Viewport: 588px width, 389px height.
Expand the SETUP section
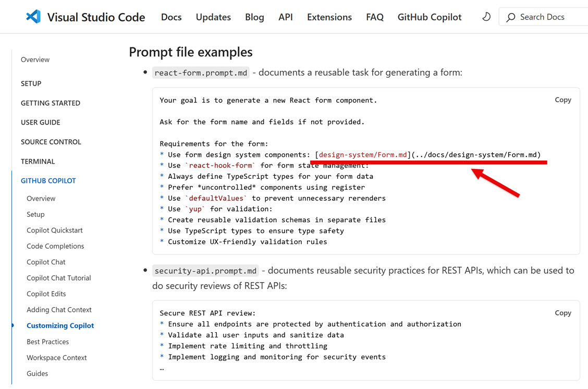31,83
